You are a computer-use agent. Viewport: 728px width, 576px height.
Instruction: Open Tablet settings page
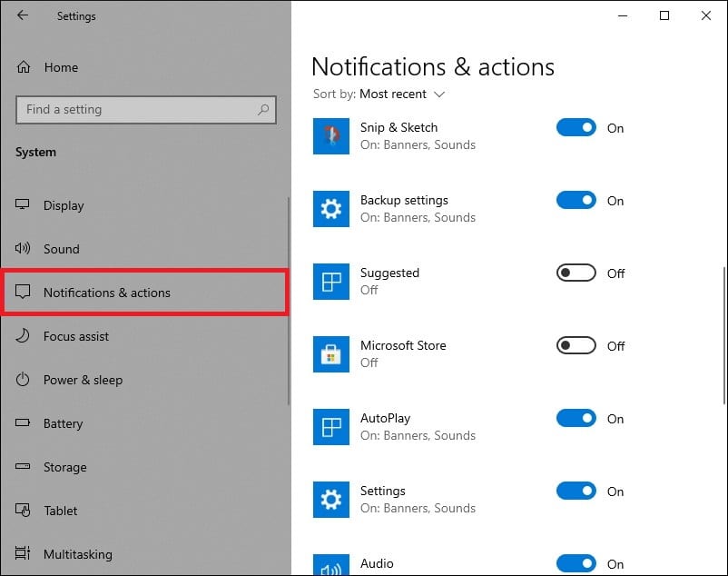click(x=145, y=511)
